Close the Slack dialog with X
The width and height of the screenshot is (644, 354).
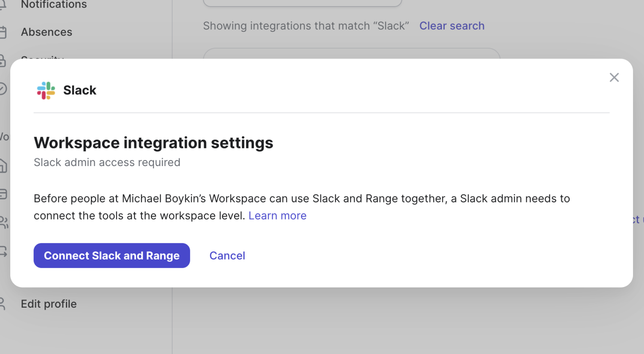(x=614, y=78)
